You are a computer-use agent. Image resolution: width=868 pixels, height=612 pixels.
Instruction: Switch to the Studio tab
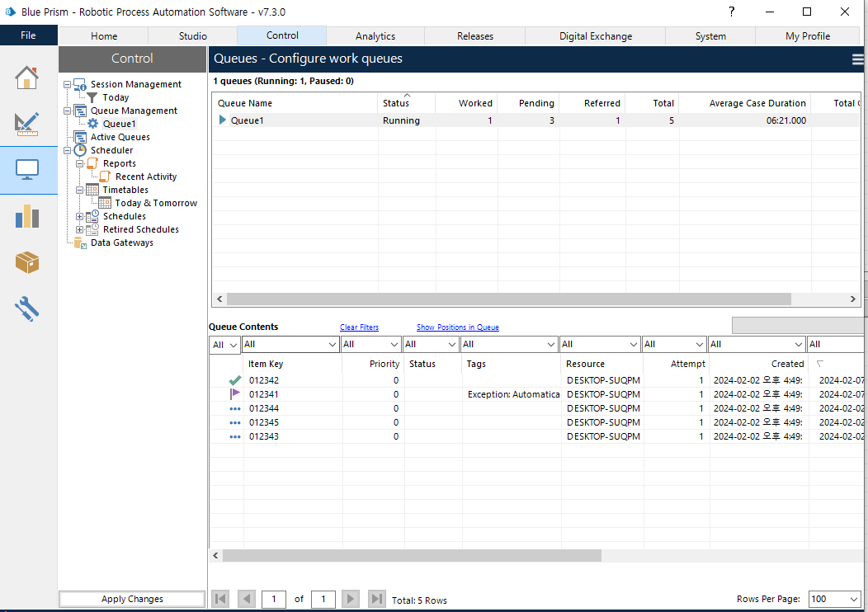point(192,36)
